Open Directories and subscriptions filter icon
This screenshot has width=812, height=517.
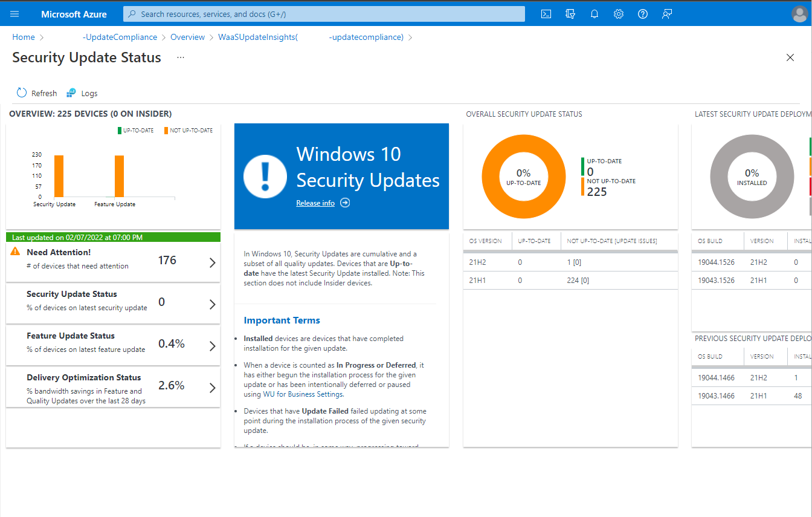[570, 14]
